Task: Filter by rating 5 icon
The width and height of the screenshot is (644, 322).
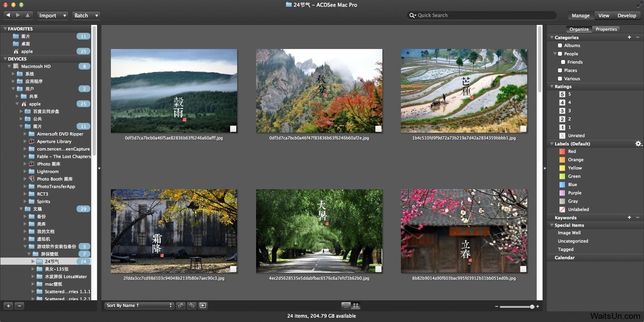Action: (562, 94)
